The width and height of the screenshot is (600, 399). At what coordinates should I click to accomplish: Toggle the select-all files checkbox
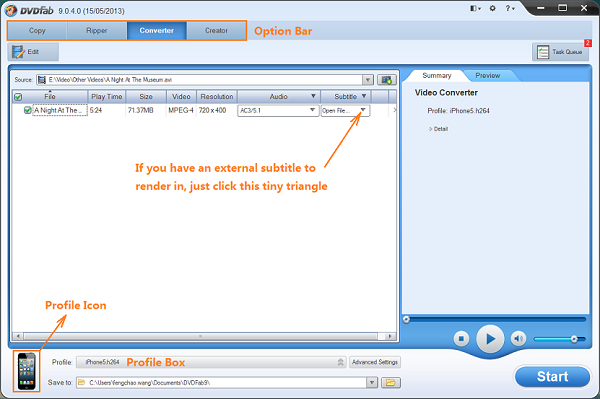(x=18, y=97)
